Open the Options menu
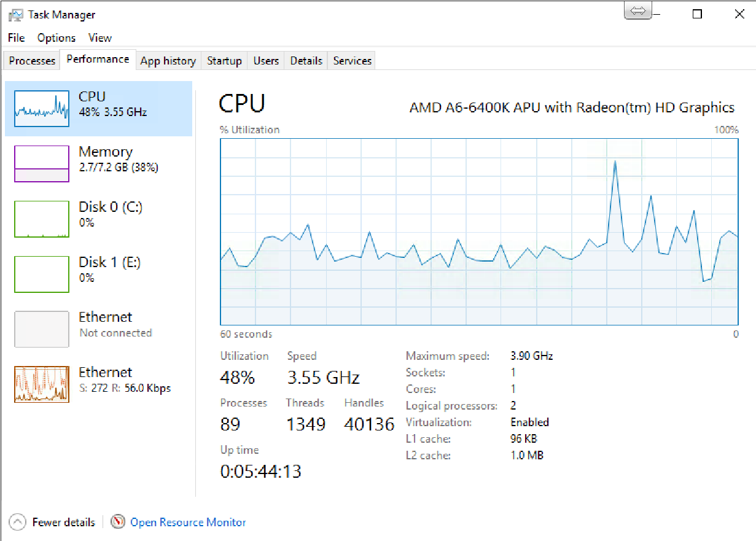Image resolution: width=756 pixels, height=541 pixels. pyautogui.click(x=57, y=38)
